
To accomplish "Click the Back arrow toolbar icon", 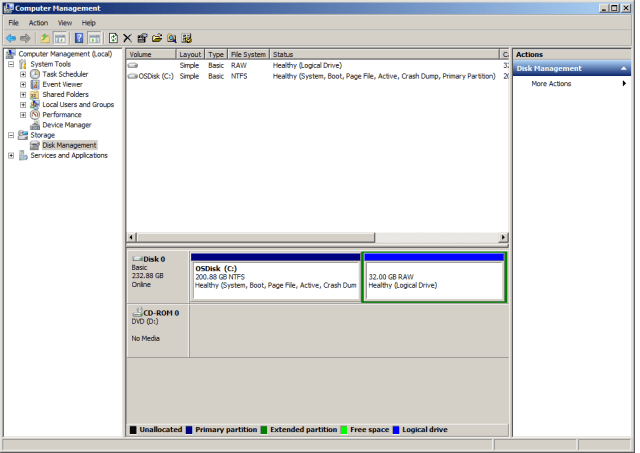I will pos(10,38).
